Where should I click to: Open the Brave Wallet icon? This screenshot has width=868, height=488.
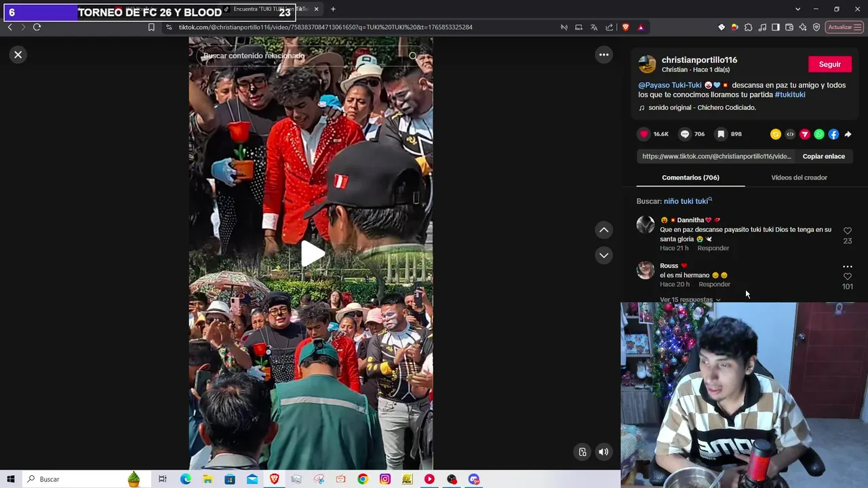click(x=789, y=27)
